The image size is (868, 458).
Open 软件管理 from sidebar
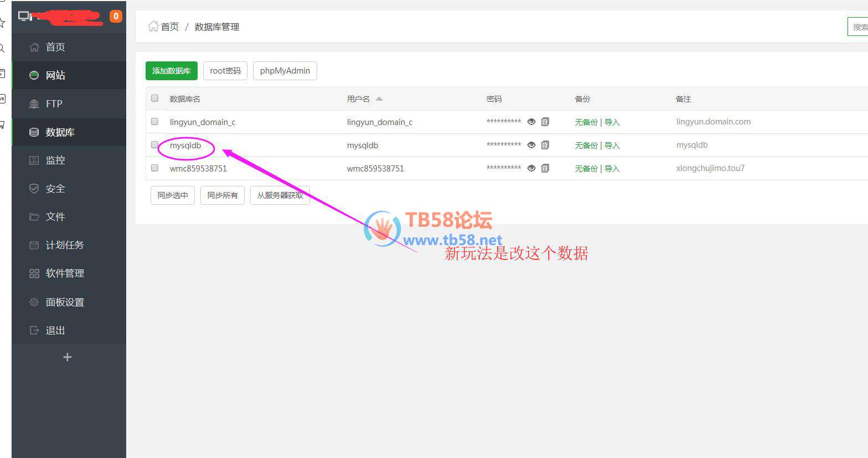coord(64,273)
